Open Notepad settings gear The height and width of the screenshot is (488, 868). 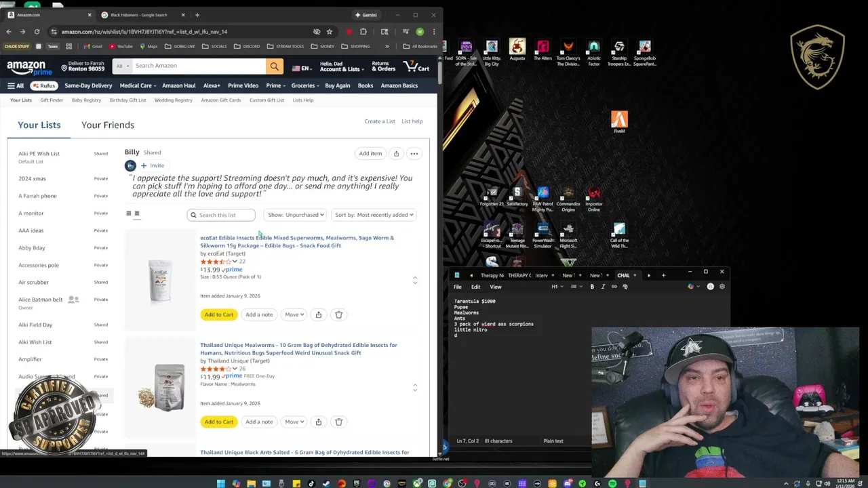[x=722, y=287]
